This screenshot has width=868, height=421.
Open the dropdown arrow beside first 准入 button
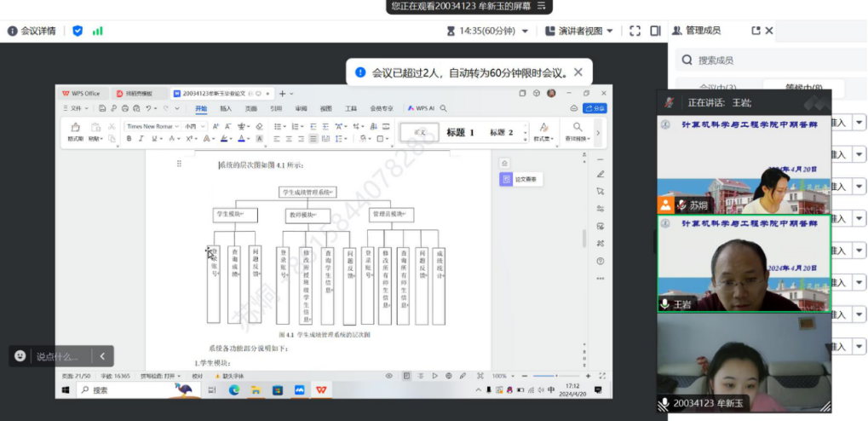(858, 123)
